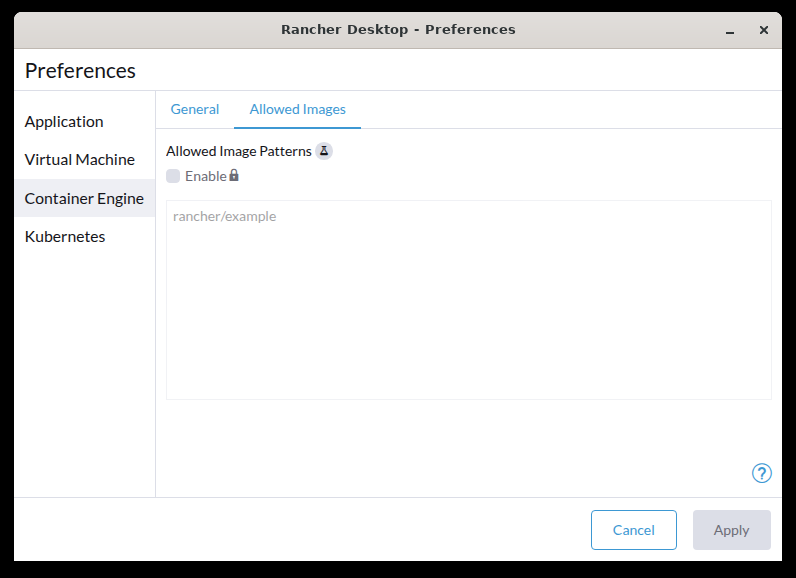Focus the image patterns text area
The image size is (796, 578).
click(x=468, y=300)
